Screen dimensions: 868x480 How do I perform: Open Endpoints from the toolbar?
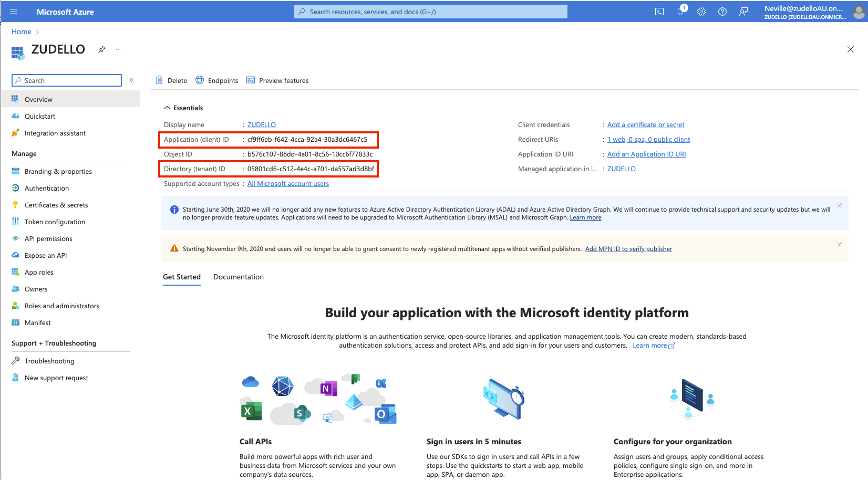217,80
